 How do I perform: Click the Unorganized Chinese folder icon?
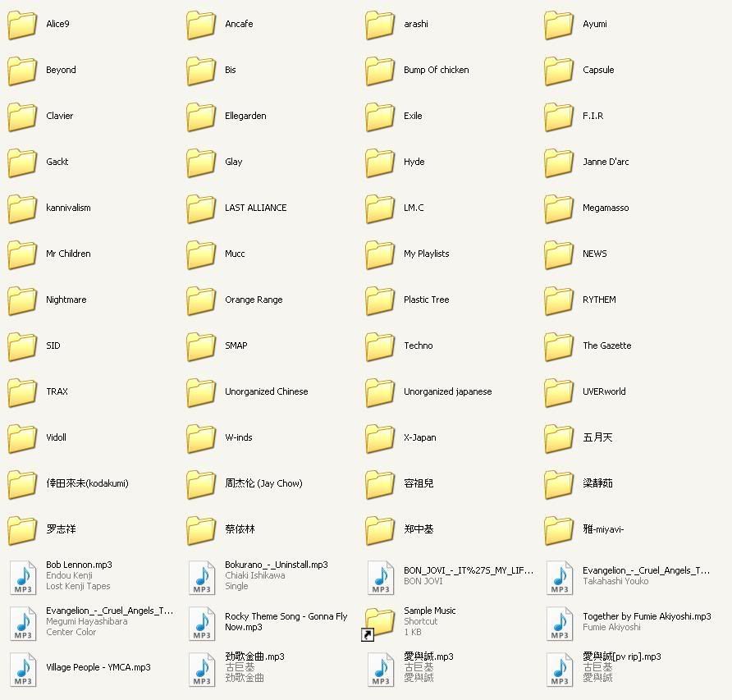[201, 393]
